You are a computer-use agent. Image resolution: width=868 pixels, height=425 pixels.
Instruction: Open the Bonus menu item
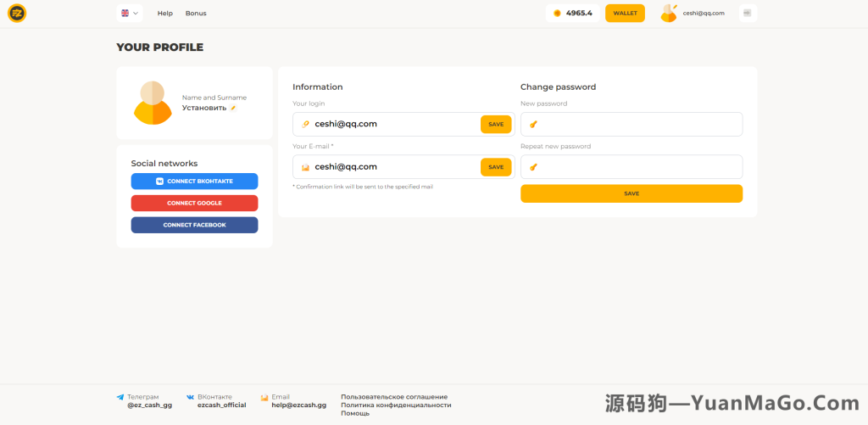196,14
